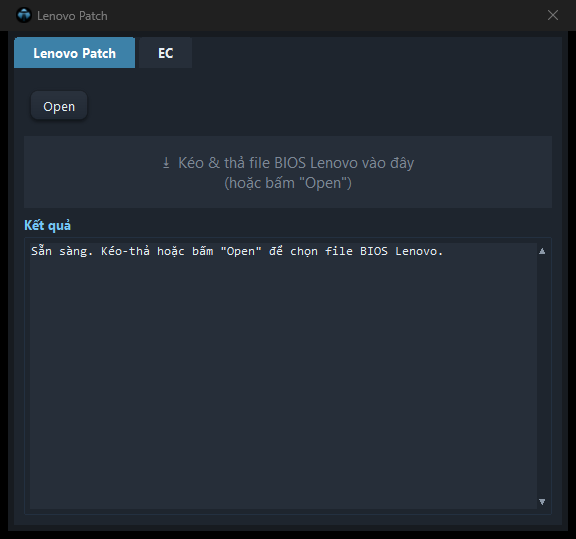Click the "Lenovo Patch" window title text
576x539 pixels.
pyautogui.click(x=72, y=16)
